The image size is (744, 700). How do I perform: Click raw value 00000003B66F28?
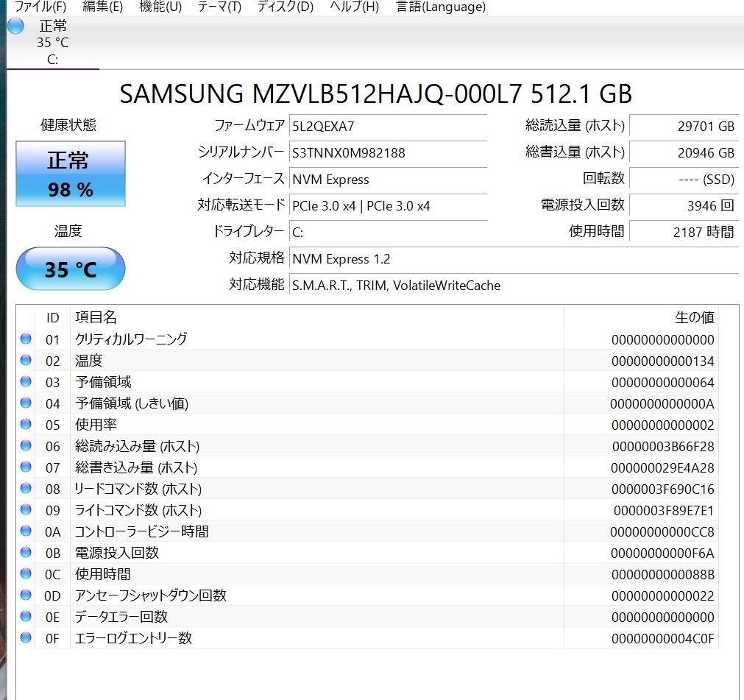663,447
